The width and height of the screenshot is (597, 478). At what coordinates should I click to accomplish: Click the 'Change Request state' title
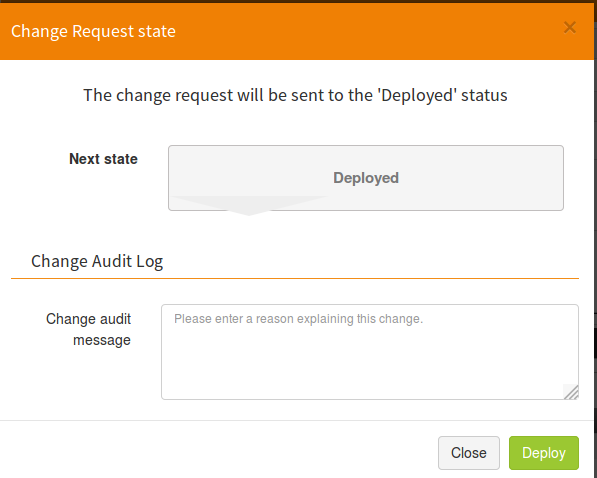click(93, 31)
